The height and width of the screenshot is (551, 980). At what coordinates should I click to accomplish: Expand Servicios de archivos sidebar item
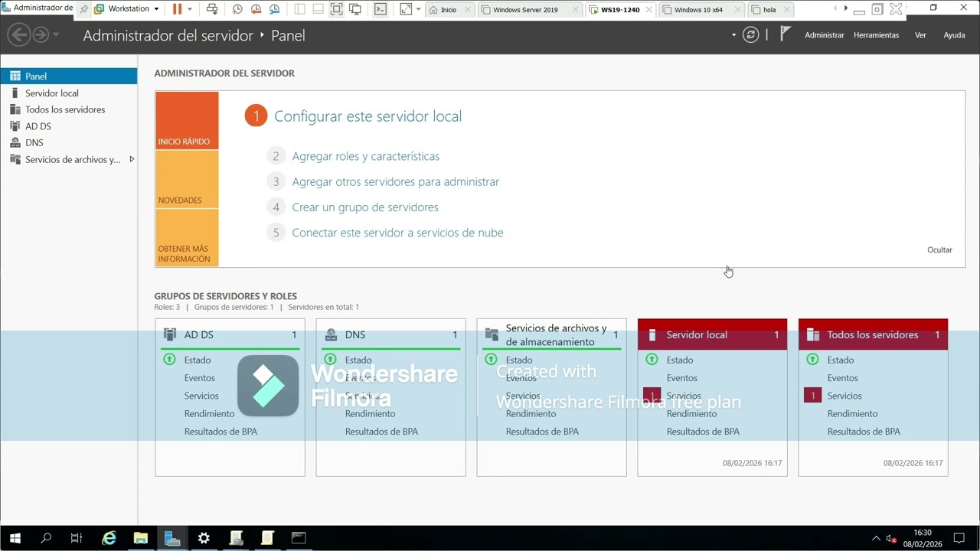pos(132,159)
